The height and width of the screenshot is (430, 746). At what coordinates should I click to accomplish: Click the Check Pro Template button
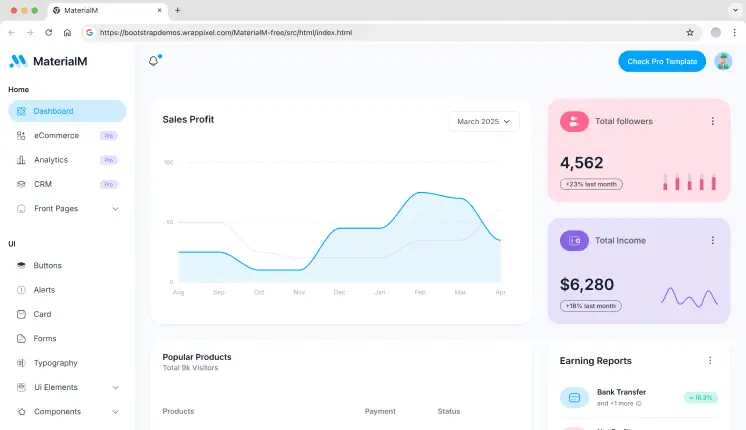pyautogui.click(x=661, y=61)
